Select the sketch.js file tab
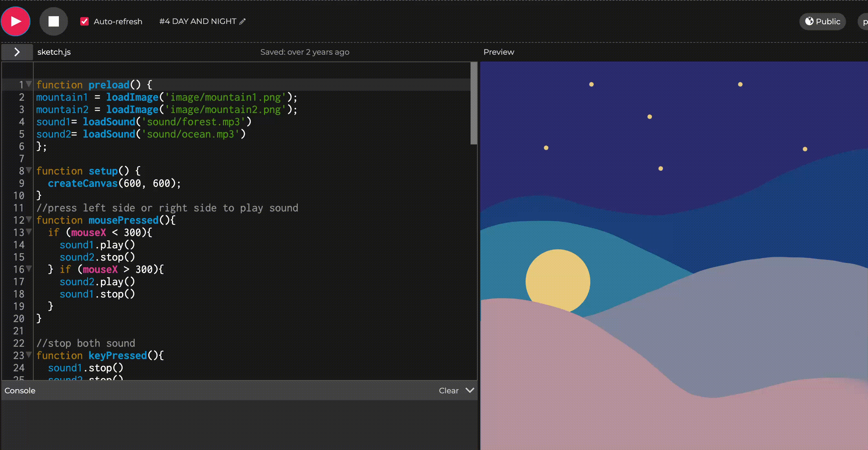Viewport: 868px width, 450px height. click(54, 52)
